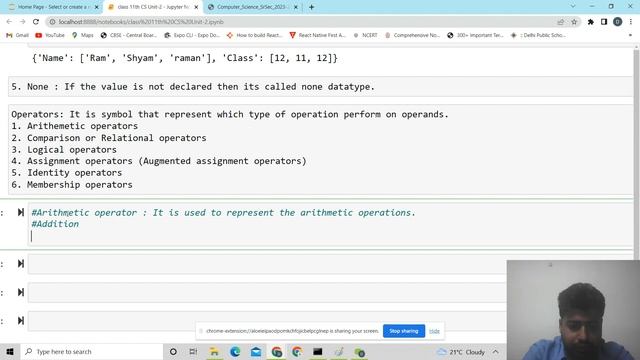
Task: Close the Computer_Science_SrSec tab
Action: click(x=296, y=7)
